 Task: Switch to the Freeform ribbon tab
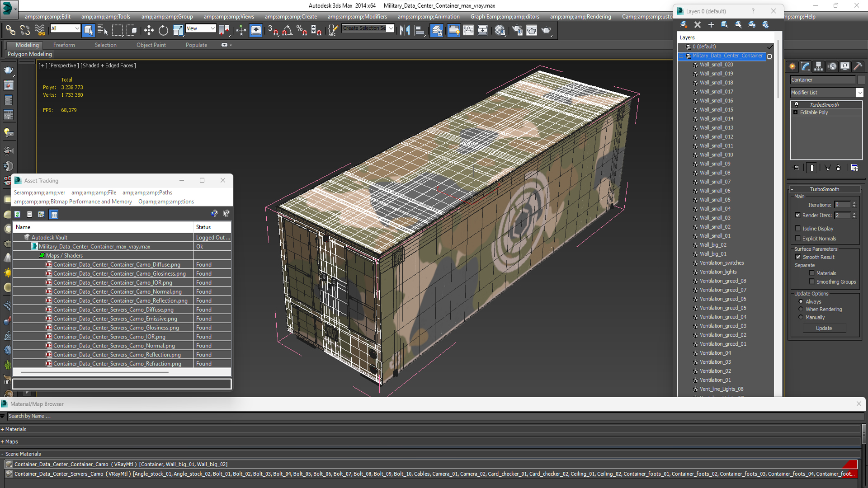coord(64,45)
